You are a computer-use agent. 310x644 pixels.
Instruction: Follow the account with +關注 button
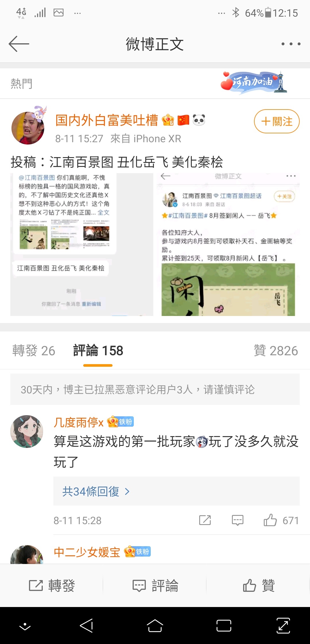click(277, 121)
